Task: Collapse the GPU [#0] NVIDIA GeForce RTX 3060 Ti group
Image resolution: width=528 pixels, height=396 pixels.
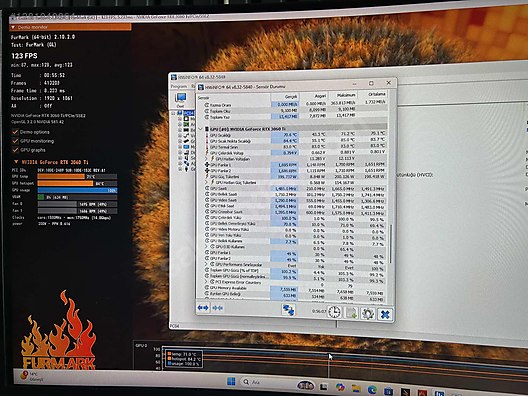Action: (201, 129)
